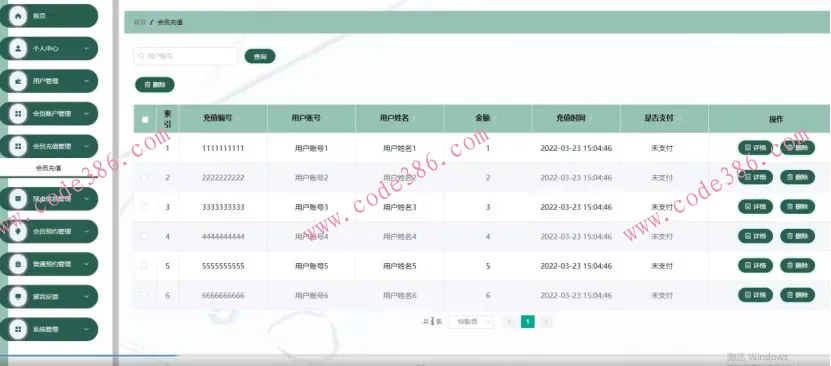Click the grid icon beside 会员充值管理
The width and height of the screenshot is (831, 366).
pos(18,146)
